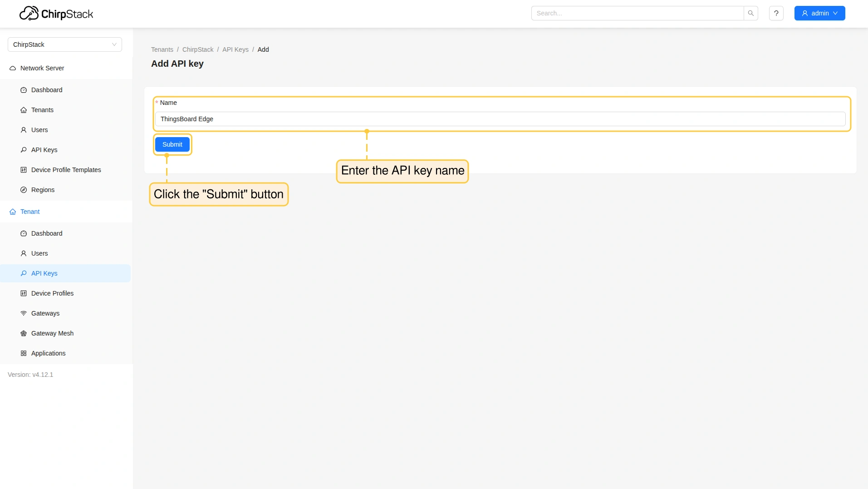Open the ChirpStack tenant selector dropdown
Viewport: 868px width, 489px height.
pos(65,44)
